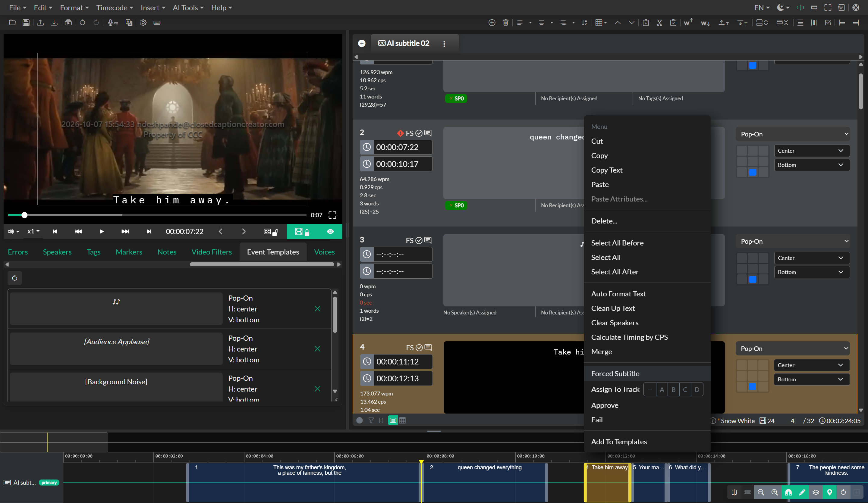This screenshot has height=503, width=868.
Task: Click Add To Templates menu entry
Action: click(619, 442)
